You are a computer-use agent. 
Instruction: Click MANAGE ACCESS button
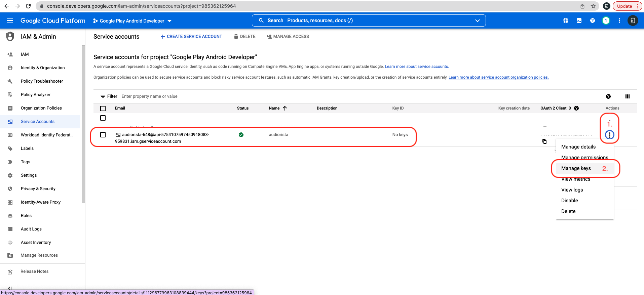coord(288,36)
